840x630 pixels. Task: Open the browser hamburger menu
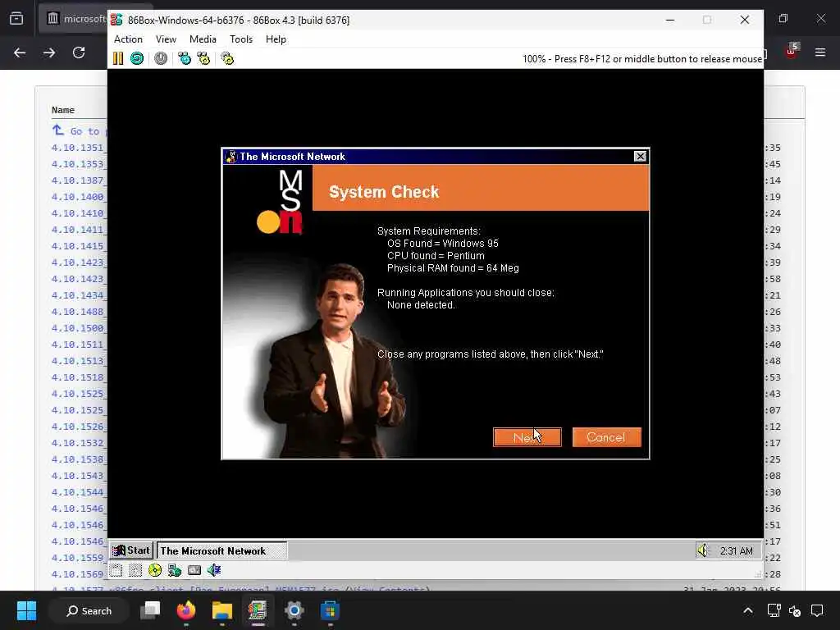click(820, 52)
